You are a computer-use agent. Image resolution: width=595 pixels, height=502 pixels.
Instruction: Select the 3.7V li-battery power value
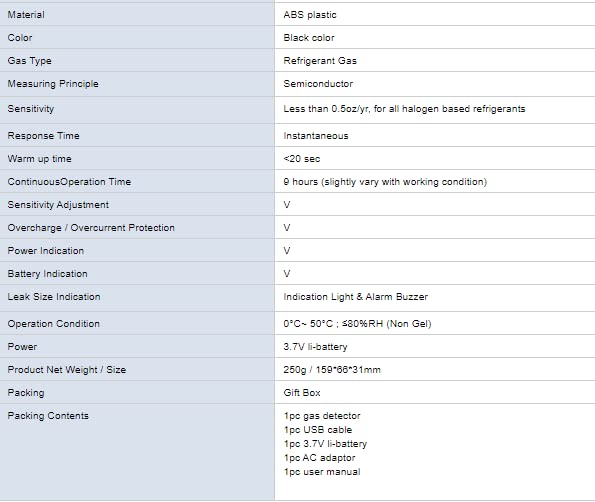pos(315,347)
